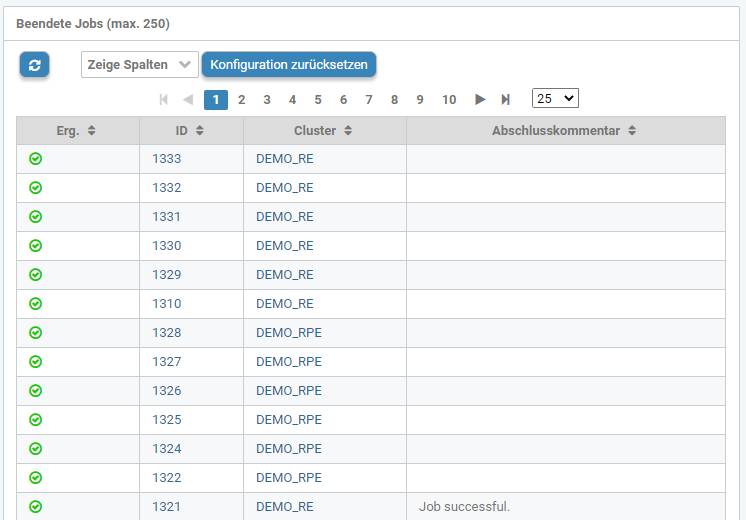The width and height of the screenshot is (746, 520).
Task: Click success status icon for job 1328
Action: [36, 333]
